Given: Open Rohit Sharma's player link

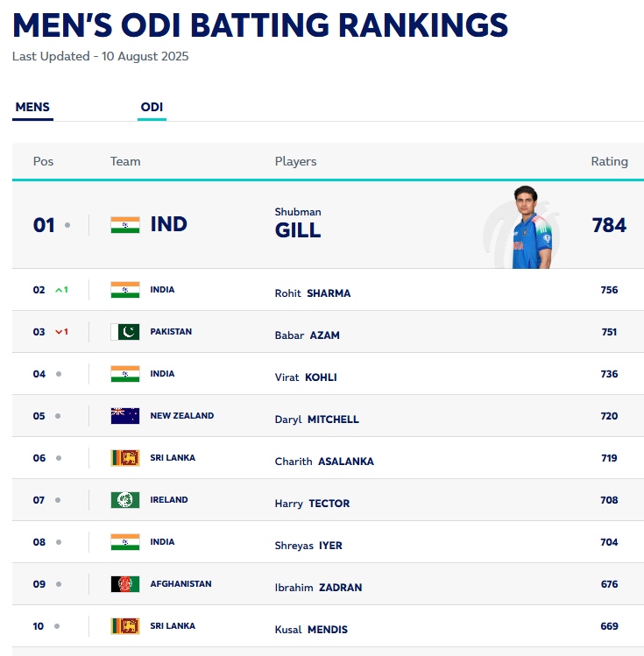Looking at the screenshot, I should tap(313, 293).
